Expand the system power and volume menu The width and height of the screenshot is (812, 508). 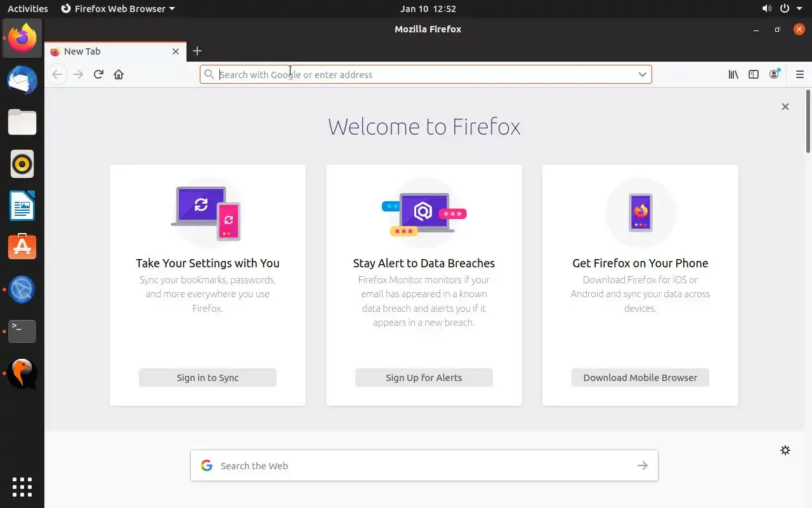click(784, 9)
